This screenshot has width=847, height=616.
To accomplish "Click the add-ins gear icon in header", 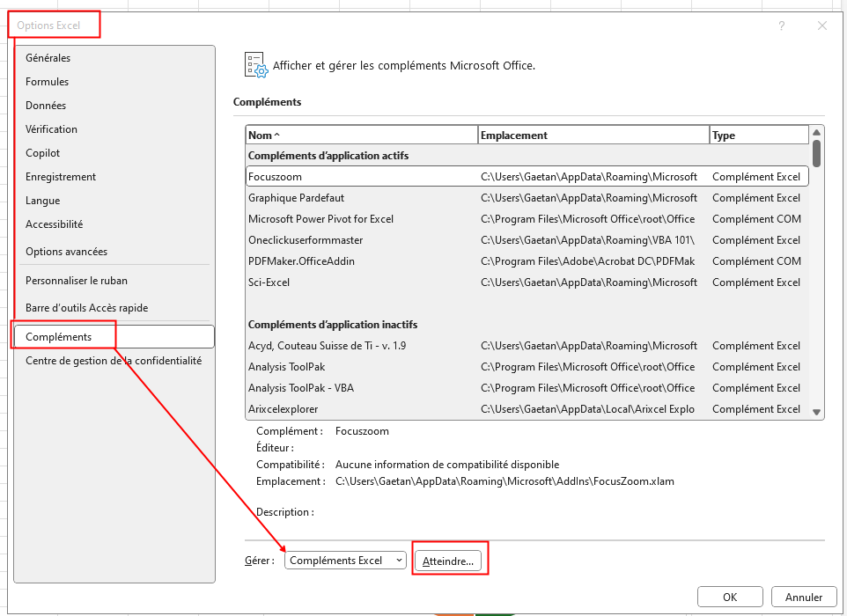I will [x=255, y=65].
